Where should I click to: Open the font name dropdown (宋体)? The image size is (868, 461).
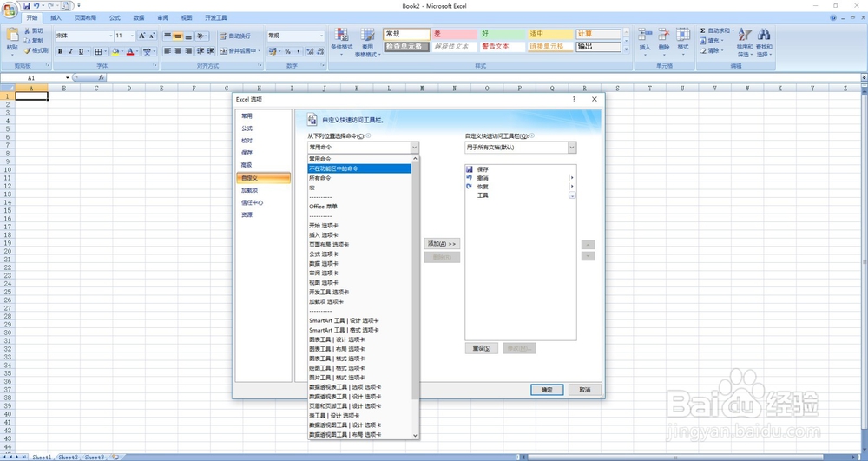111,36
